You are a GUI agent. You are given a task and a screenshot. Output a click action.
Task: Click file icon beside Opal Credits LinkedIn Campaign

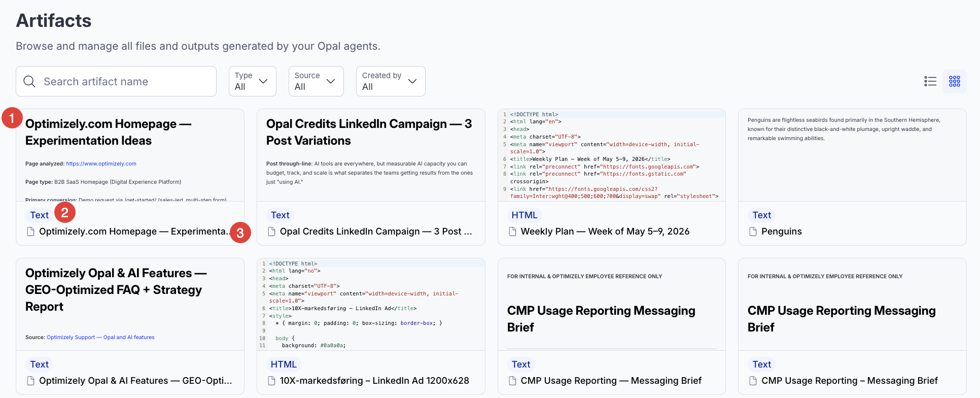click(x=271, y=231)
